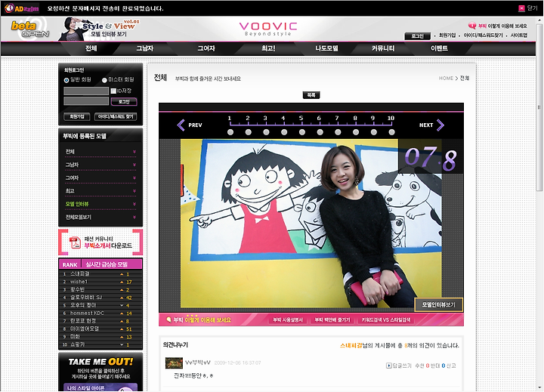
Task: Open the 그여자 main navigation tab
Action: pos(206,48)
